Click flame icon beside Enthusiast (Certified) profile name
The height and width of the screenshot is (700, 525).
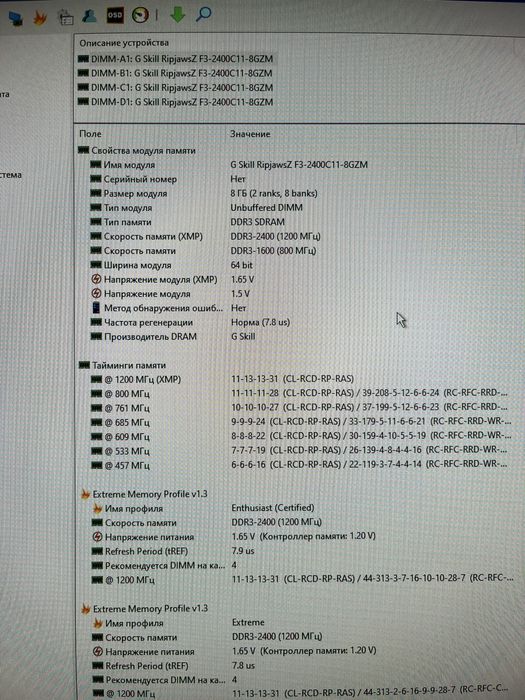pyautogui.click(x=97, y=508)
